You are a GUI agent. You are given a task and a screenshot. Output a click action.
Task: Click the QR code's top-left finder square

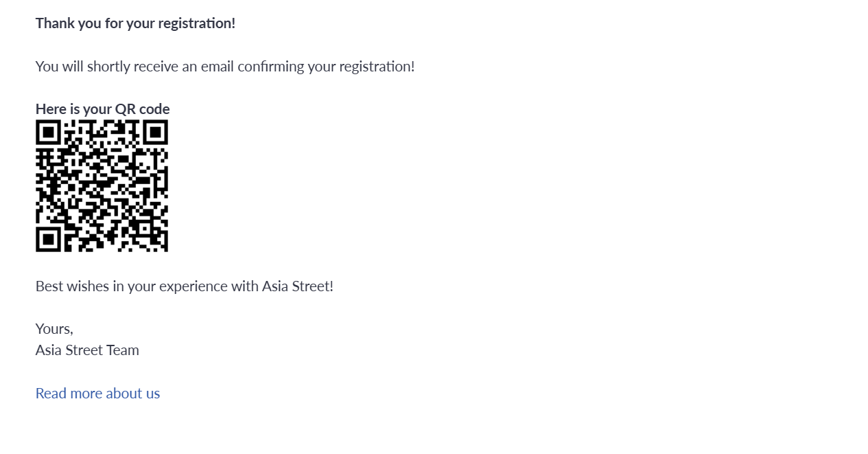point(48,132)
